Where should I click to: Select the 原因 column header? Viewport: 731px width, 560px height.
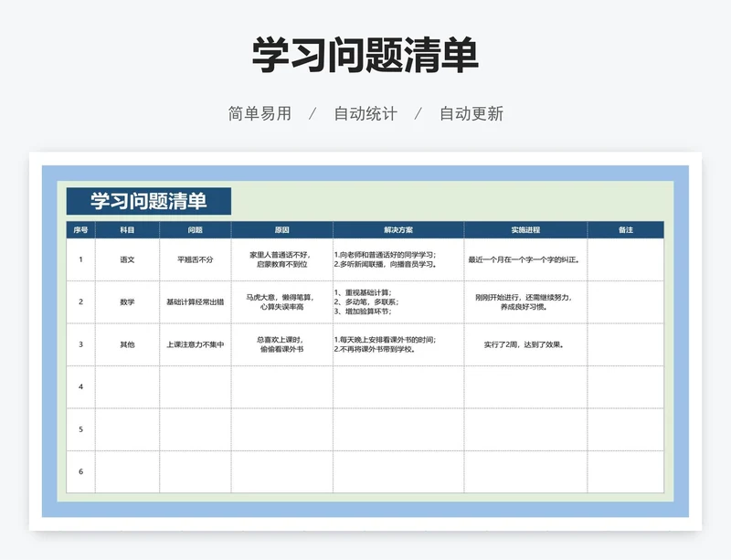point(282,230)
